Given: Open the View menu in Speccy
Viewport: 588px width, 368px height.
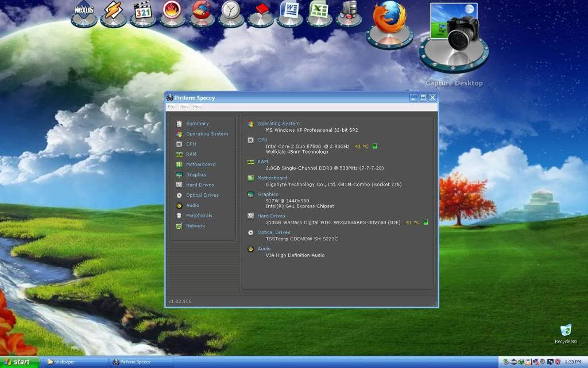Looking at the screenshot, I should (184, 107).
